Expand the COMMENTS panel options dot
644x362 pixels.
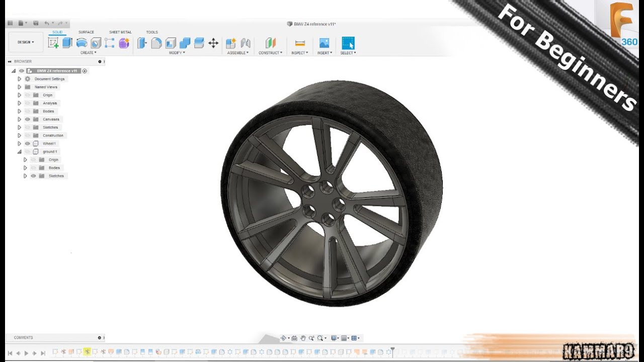[100, 338]
